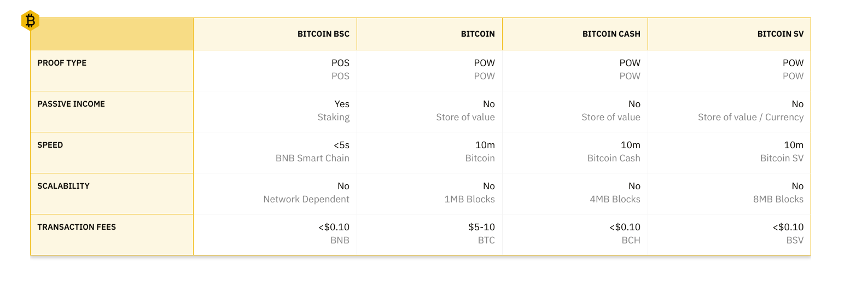The height and width of the screenshot is (285, 868).
Task: Click the Bitcoin hexagon logo icon
Action: pos(30,21)
